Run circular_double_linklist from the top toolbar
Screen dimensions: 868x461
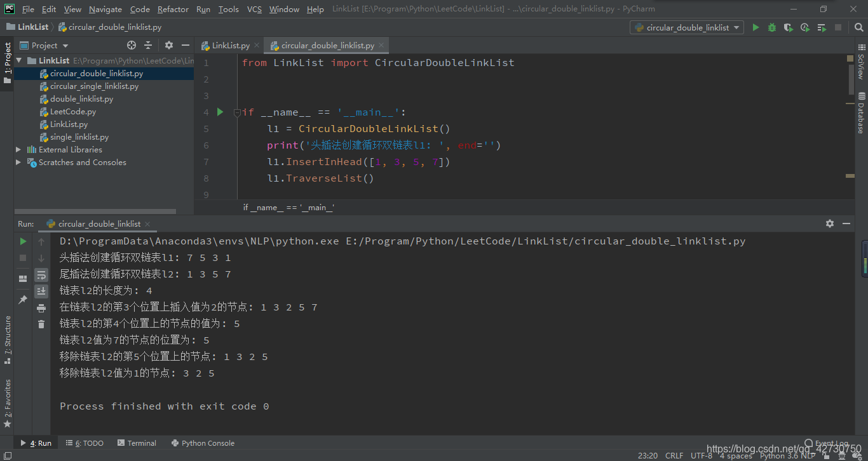click(x=756, y=27)
